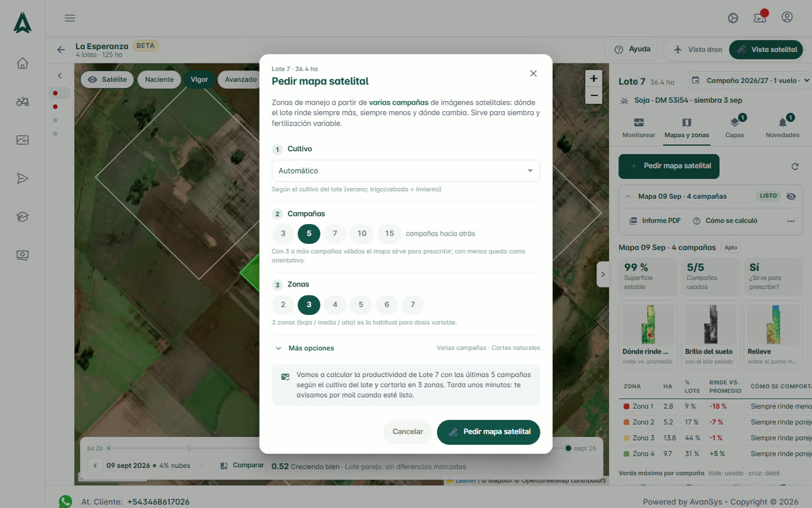The image size is (812, 508).
Task: Select 3 campañas option
Action: pos(283,234)
